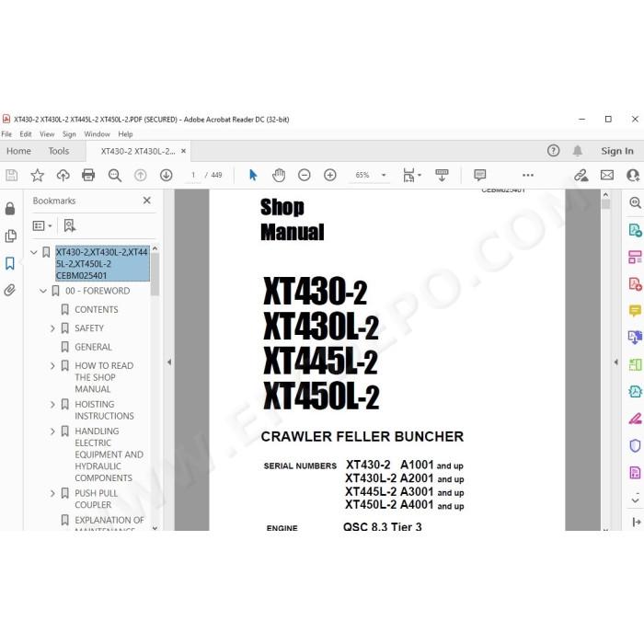Close the XT430-2 document tab
This screenshot has height=644, width=644.
tap(184, 151)
